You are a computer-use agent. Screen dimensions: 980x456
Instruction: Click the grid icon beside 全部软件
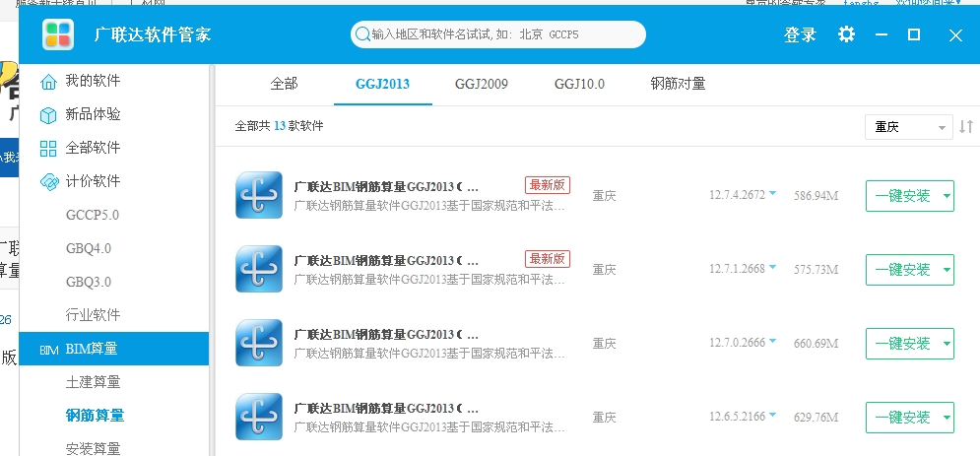[48, 149]
